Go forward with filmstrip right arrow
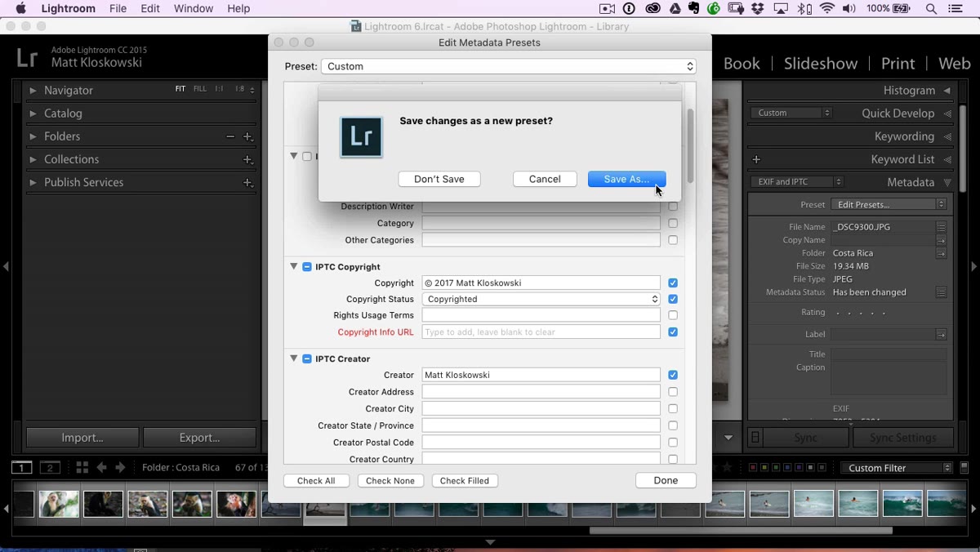Viewport: 980px width, 552px height. (x=120, y=468)
